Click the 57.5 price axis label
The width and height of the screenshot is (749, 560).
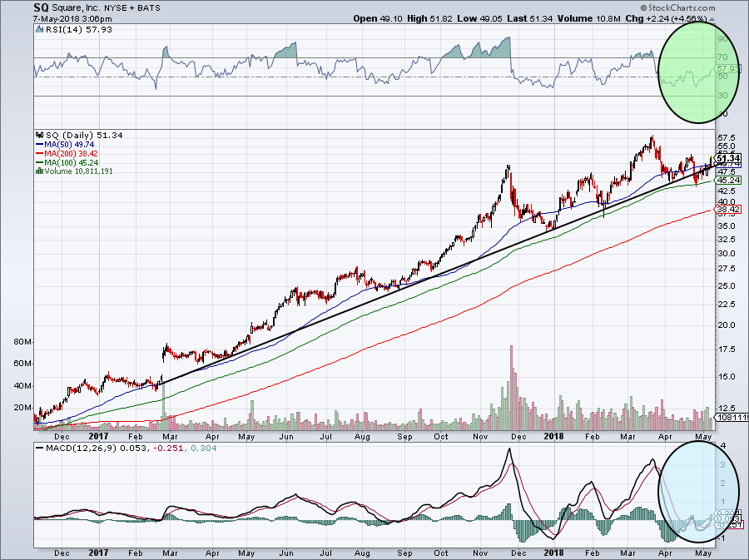726,138
